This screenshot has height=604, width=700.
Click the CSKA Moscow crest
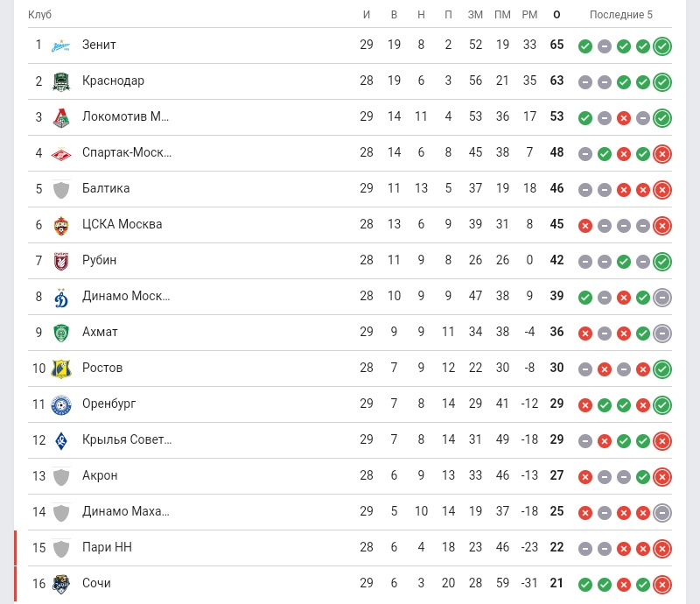tap(60, 225)
